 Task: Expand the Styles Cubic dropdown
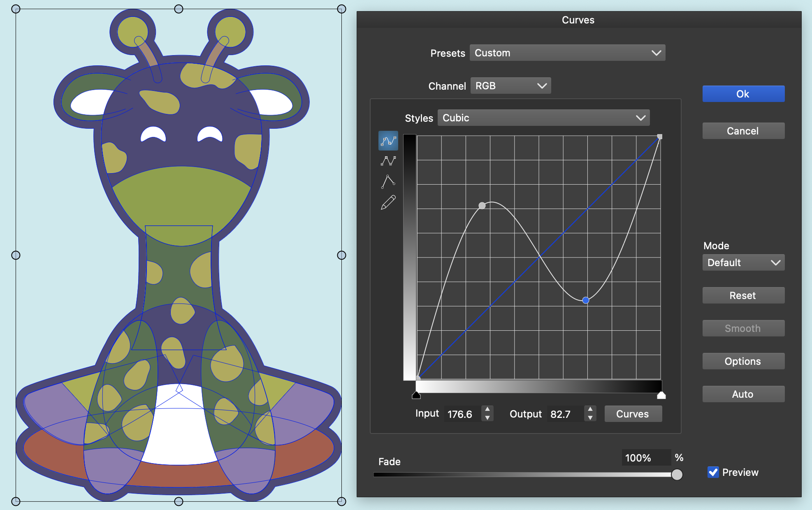click(x=543, y=118)
